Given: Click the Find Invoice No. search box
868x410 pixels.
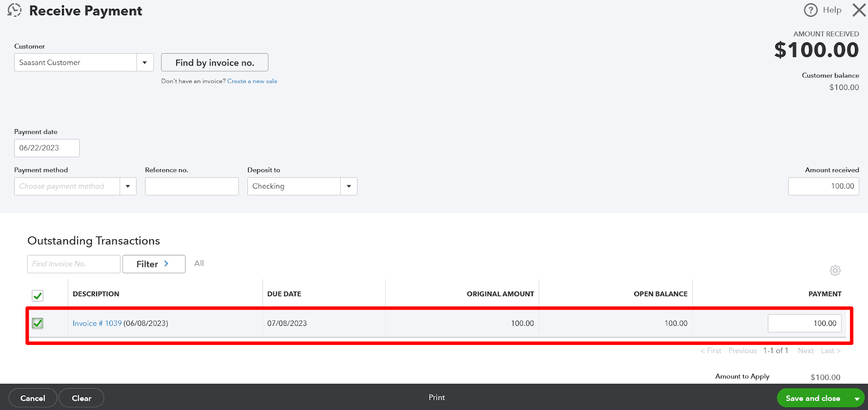Looking at the screenshot, I should pyautogui.click(x=74, y=264).
